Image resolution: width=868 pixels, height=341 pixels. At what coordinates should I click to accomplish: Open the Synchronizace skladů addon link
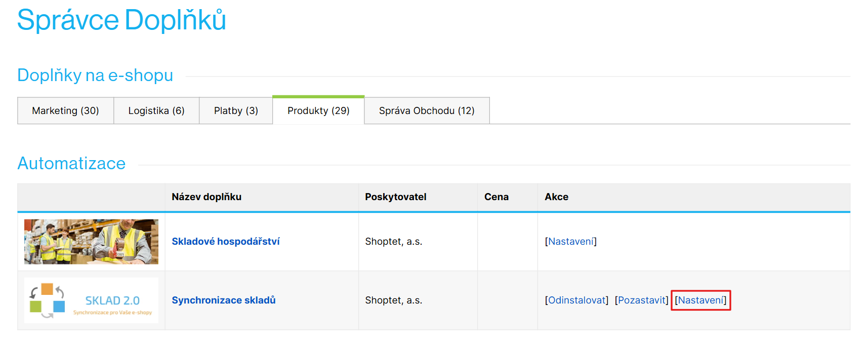point(224,300)
